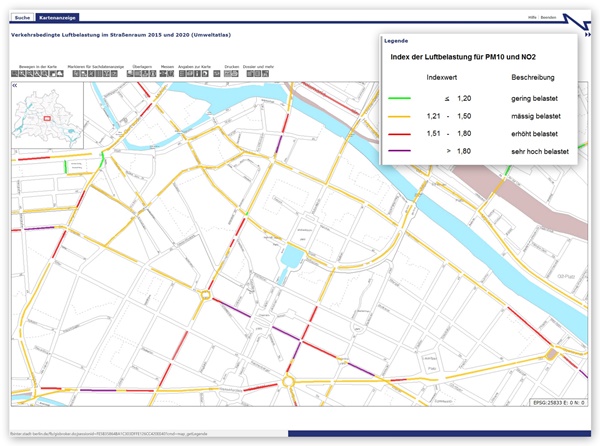This screenshot has height=446, width=600.
Task: Open first Dossier und mehr icon
Action: point(248,75)
